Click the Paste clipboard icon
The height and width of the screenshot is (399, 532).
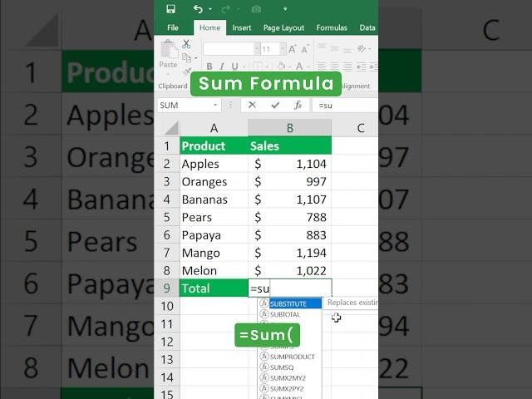point(168,52)
